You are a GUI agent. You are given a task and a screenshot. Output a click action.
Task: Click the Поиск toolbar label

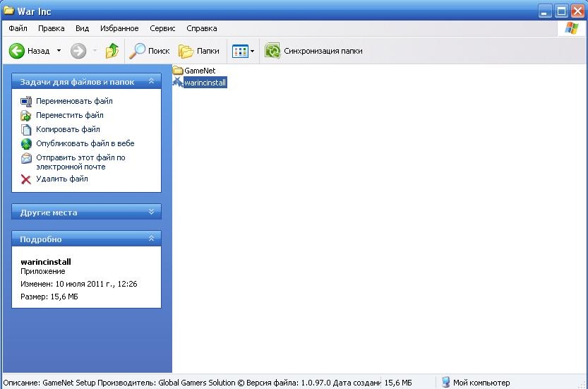pos(159,51)
